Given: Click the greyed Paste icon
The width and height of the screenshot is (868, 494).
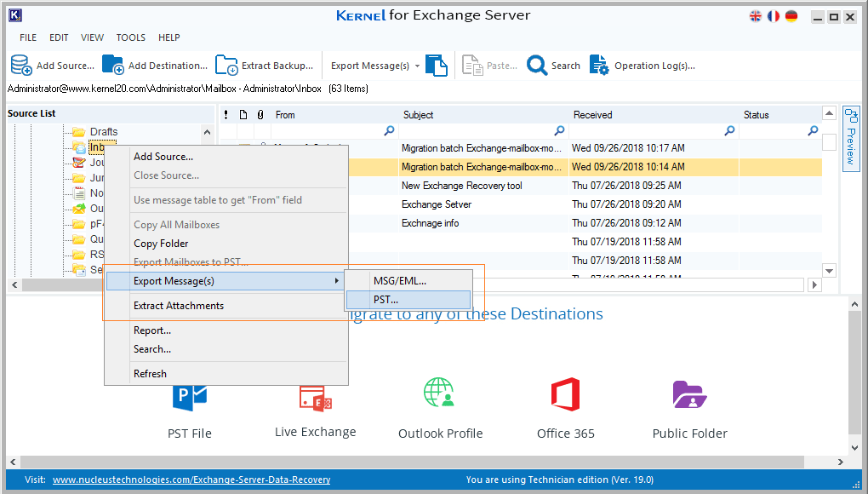Looking at the screenshot, I should pyautogui.click(x=472, y=66).
